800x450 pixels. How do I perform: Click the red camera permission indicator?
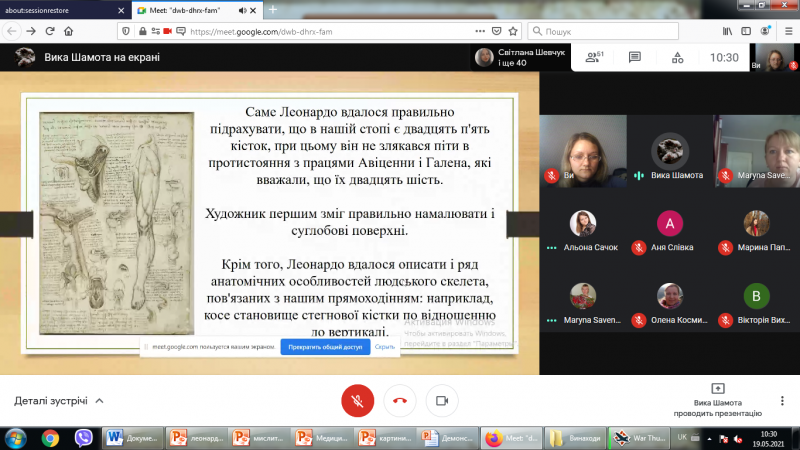click(167, 31)
